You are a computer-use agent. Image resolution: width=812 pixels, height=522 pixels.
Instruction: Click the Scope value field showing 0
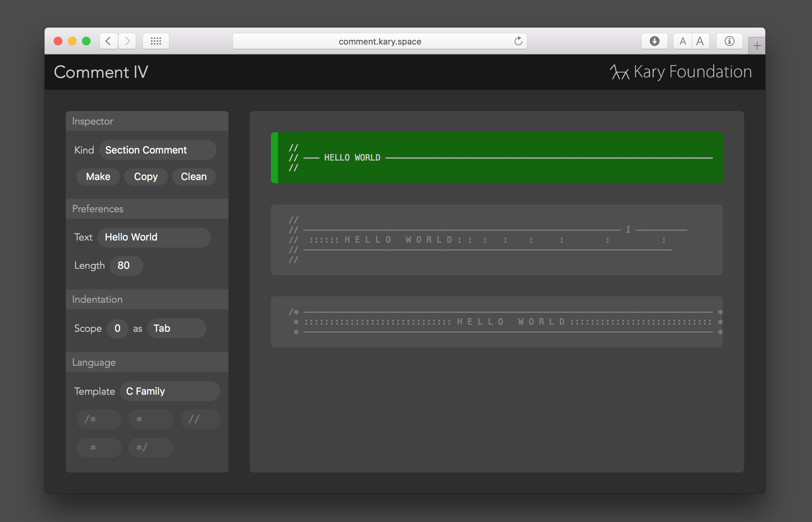(117, 329)
